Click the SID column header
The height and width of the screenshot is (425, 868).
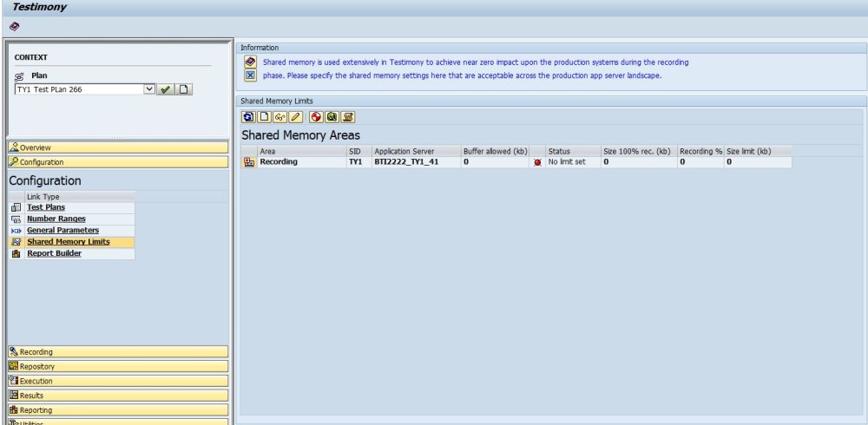pyautogui.click(x=358, y=151)
